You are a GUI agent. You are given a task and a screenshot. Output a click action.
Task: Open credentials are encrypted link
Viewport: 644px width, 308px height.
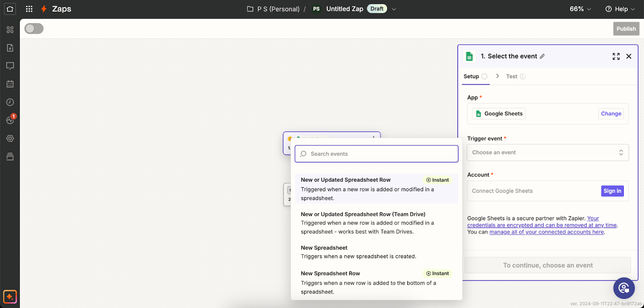point(542,225)
